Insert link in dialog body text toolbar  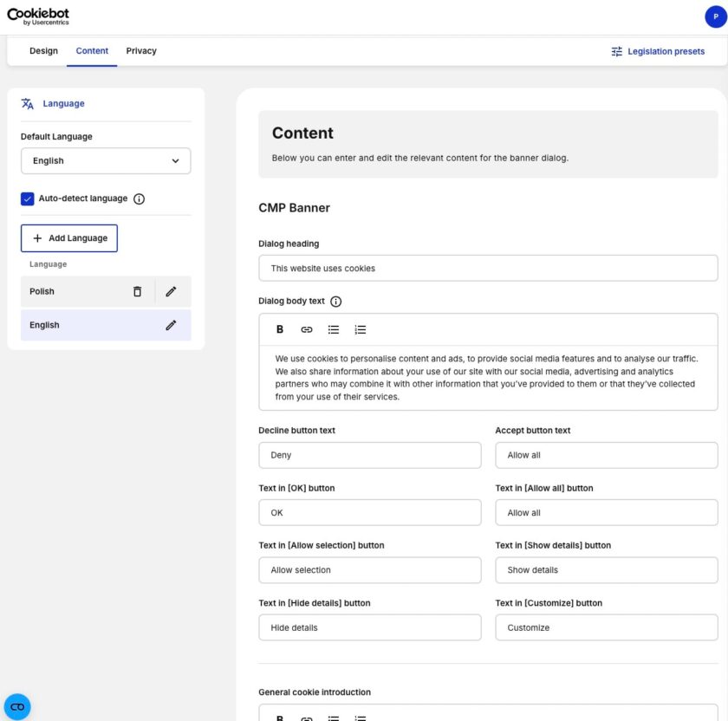pyautogui.click(x=307, y=329)
